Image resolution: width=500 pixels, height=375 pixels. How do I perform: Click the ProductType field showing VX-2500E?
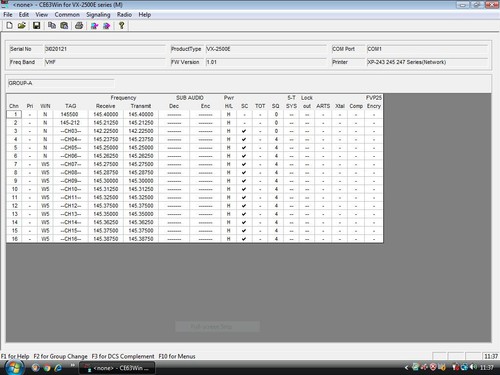point(266,49)
